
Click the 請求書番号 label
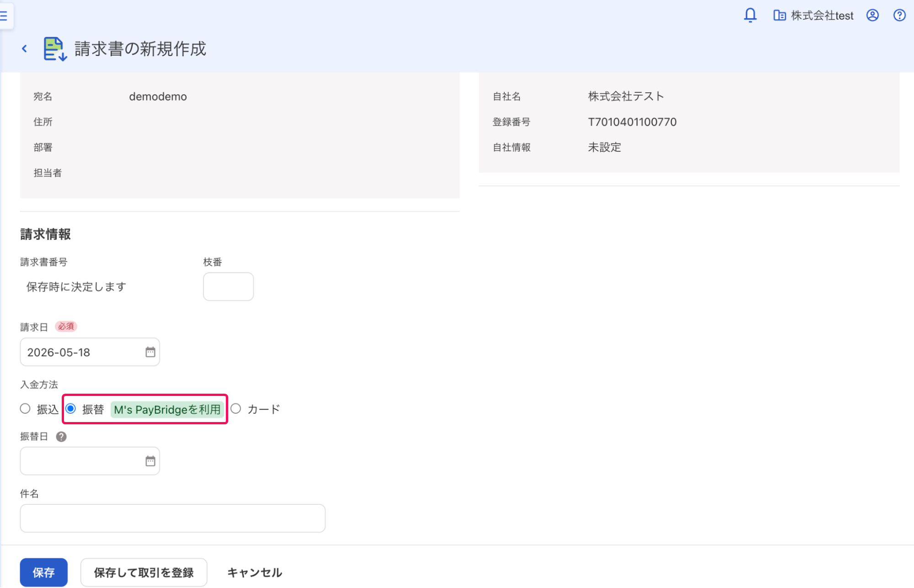43,262
